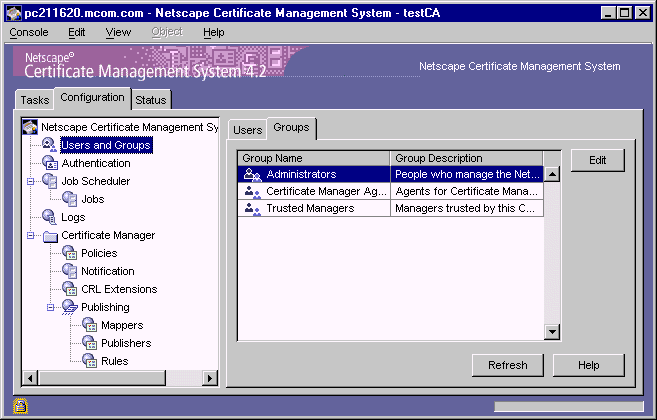The height and width of the screenshot is (420, 657).
Task: Select Logs in the tree
Action: point(73,217)
